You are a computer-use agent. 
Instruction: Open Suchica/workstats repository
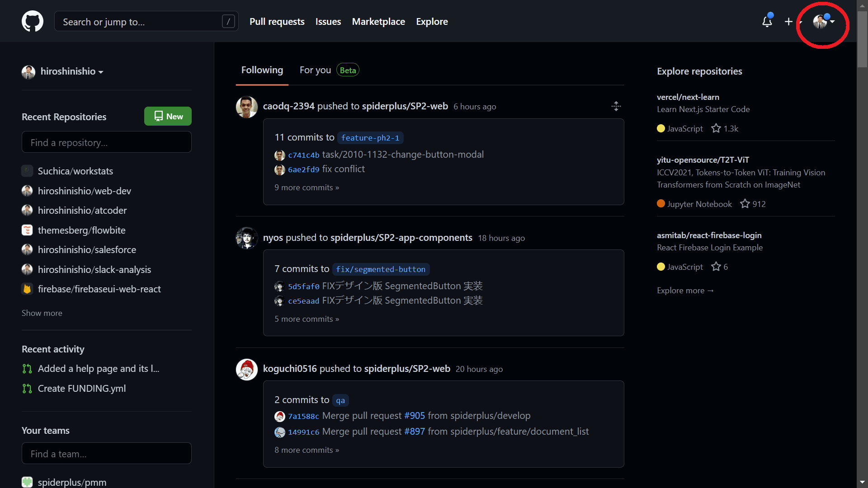tap(75, 171)
